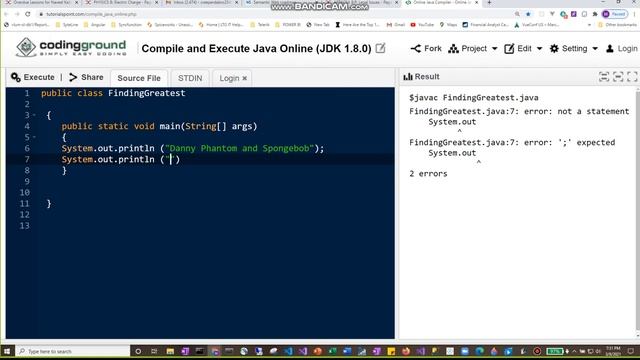Click the codingground logo
The width and height of the screenshot is (640, 360).
pyautogui.click(x=71, y=47)
